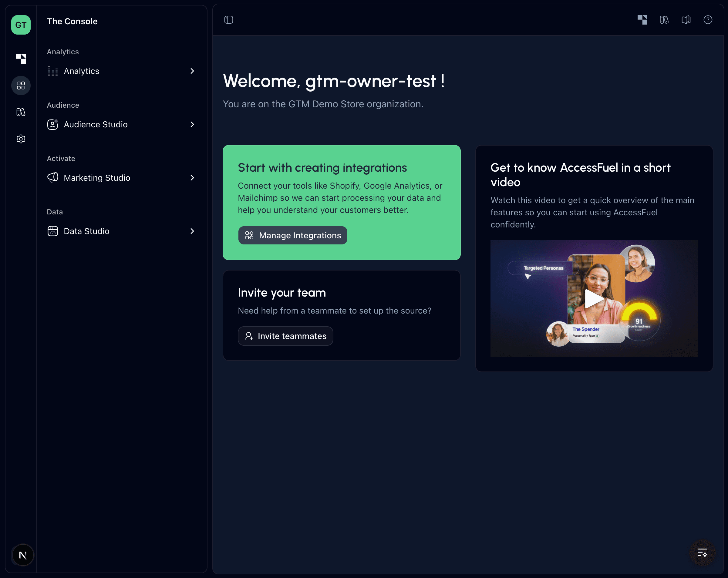The width and height of the screenshot is (728, 578).
Task: Click the AccessFuel logo in the left rail
Action: (x=21, y=58)
